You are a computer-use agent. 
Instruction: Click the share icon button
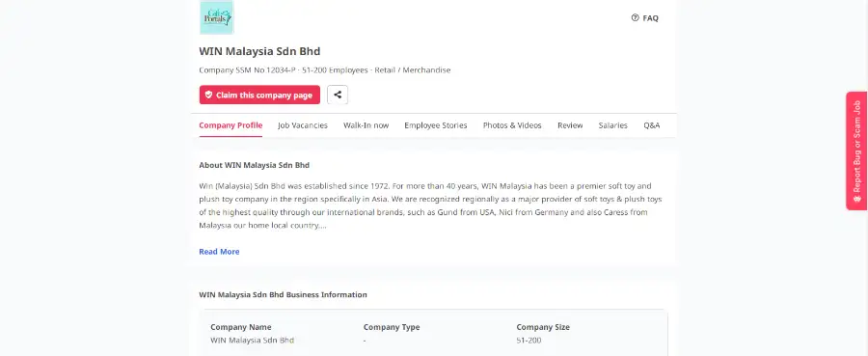coord(338,95)
